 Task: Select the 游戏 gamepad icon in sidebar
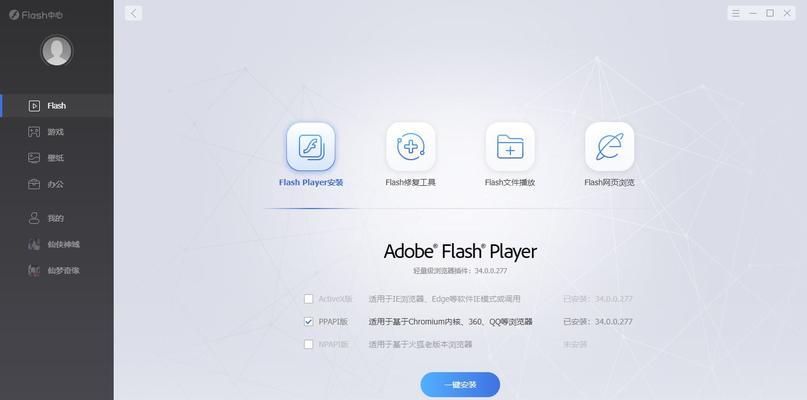(34, 132)
